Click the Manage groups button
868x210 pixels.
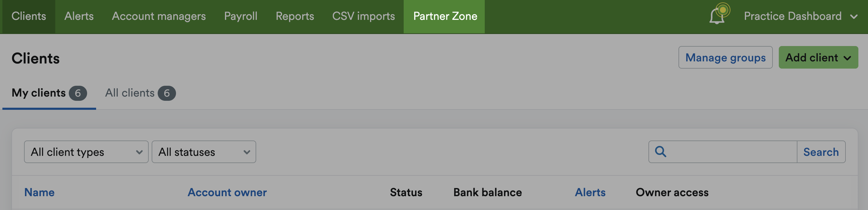(x=725, y=57)
